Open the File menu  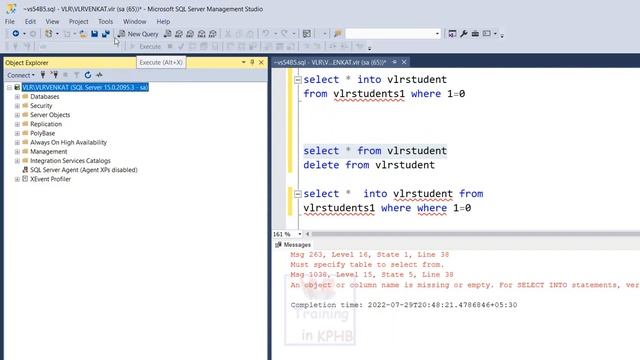coord(10,22)
